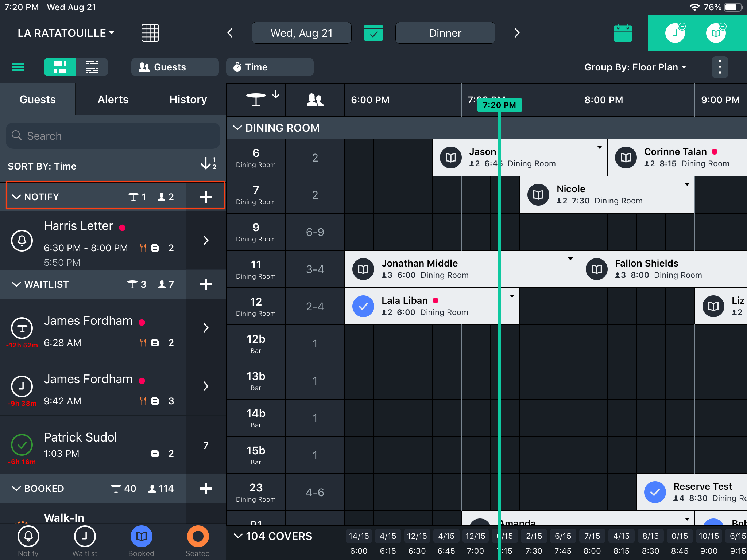The height and width of the screenshot is (560, 747).
Task: Switch to the History tab
Action: (188, 100)
